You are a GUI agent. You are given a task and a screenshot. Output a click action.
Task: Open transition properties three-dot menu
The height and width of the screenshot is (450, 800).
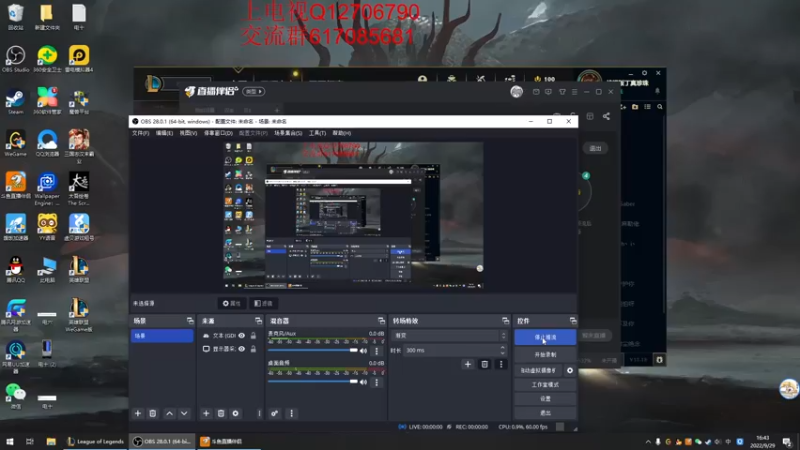[x=501, y=364]
